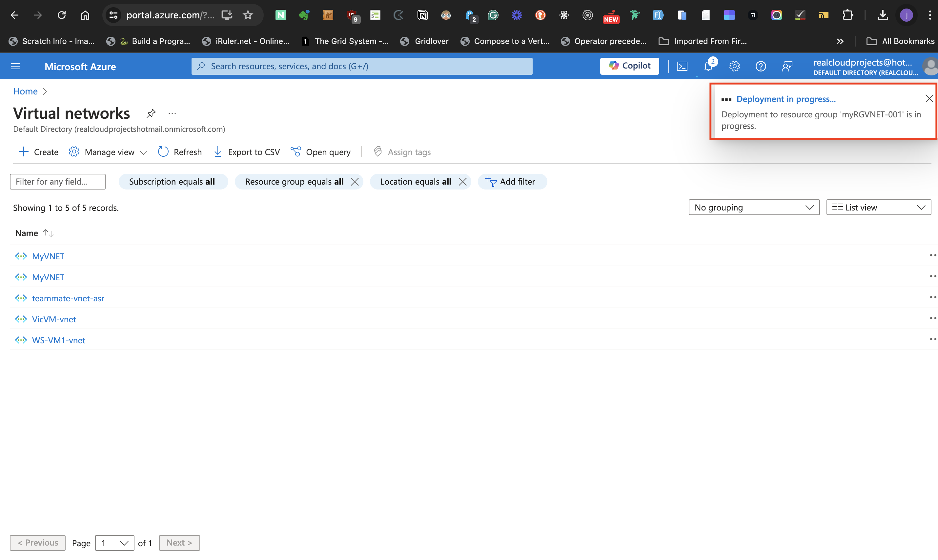Image resolution: width=938 pixels, height=560 pixels.
Task: Click the Deployment in progress link
Action: point(785,99)
